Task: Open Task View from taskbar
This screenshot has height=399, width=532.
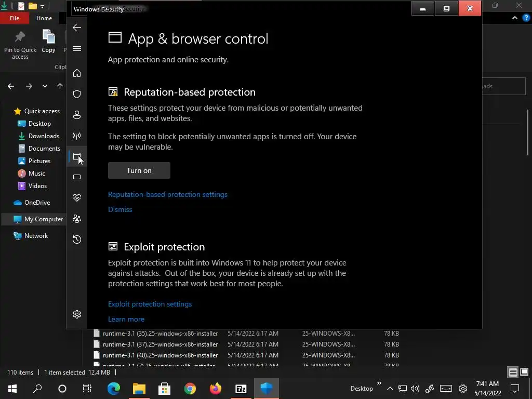Action: (x=87, y=389)
